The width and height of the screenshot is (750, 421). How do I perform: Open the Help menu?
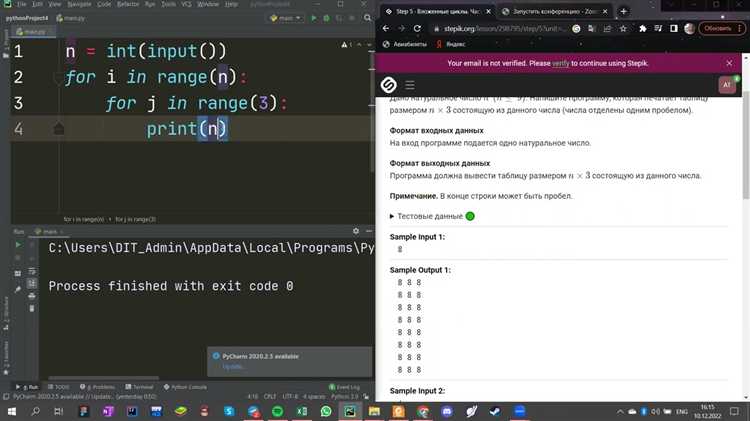point(231,4)
